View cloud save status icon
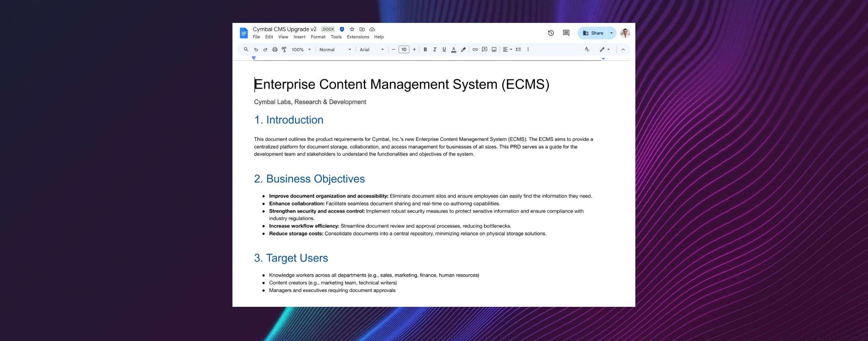 click(x=372, y=29)
